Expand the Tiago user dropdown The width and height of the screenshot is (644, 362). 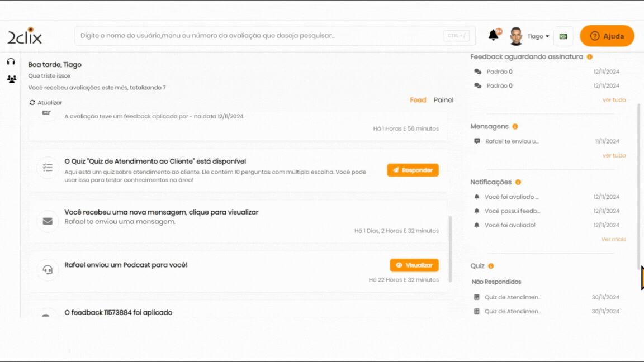538,36
